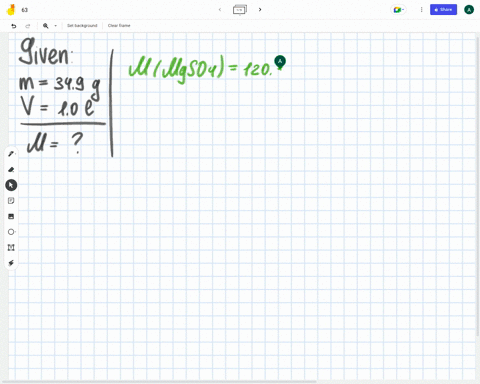Activate the Select arrow tool

[11, 185]
